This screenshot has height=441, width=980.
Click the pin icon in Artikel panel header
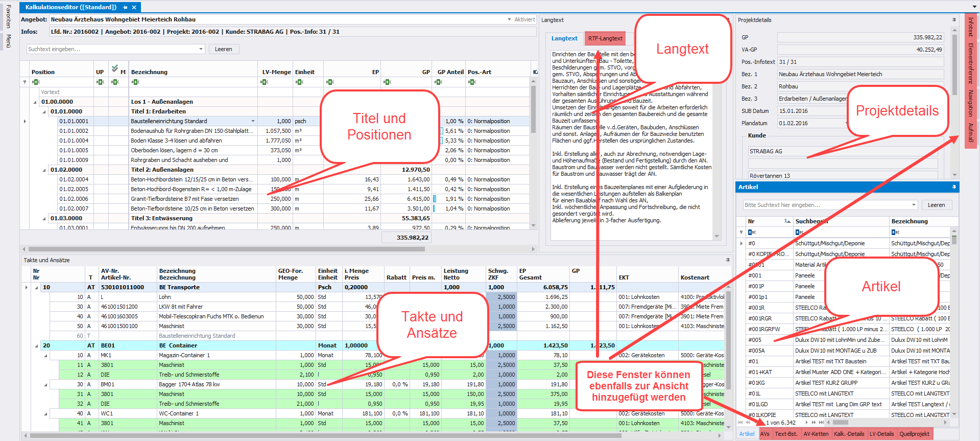coord(953,187)
